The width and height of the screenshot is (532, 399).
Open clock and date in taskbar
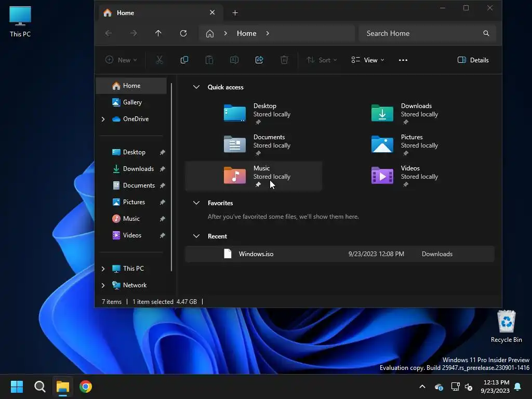[495, 387]
